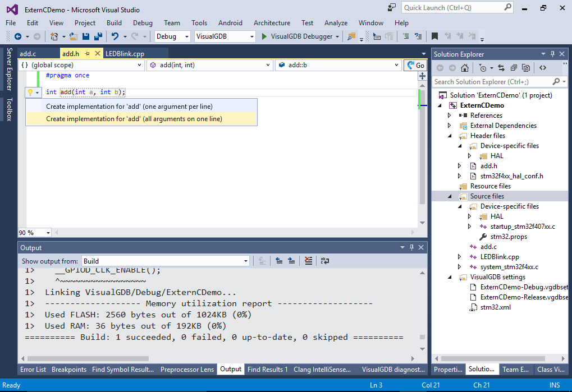572x392 pixels.
Task: Go to the next message in Output
Action: tap(291, 261)
